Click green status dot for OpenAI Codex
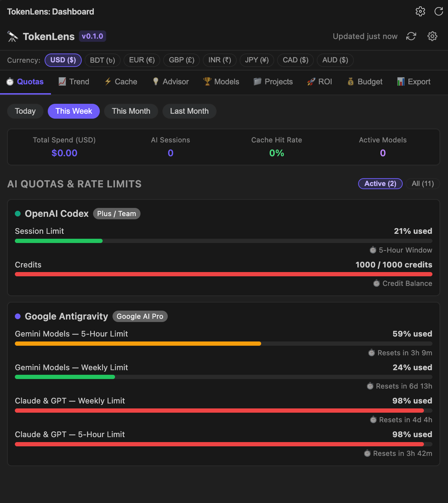Viewport: 448px width, 503px height. click(x=18, y=214)
